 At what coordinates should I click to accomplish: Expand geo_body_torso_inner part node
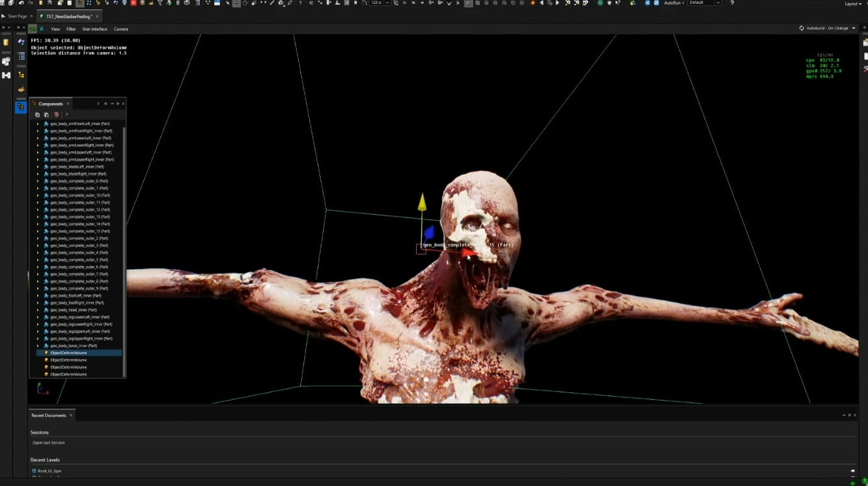point(38,346)
